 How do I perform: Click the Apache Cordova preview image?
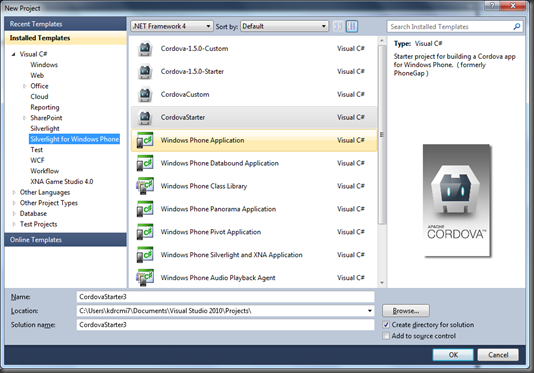pyautogui.click(x=457, y=200)
